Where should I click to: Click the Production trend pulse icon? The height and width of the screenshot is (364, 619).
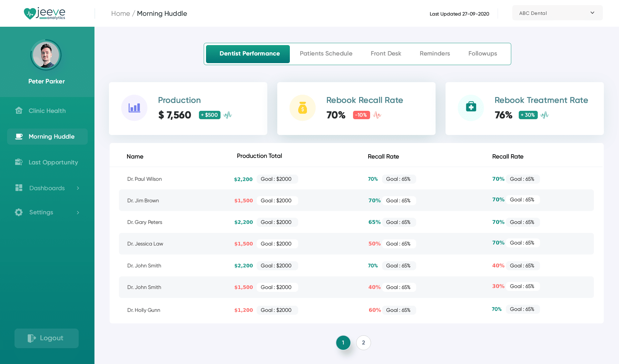click(228, 115)
